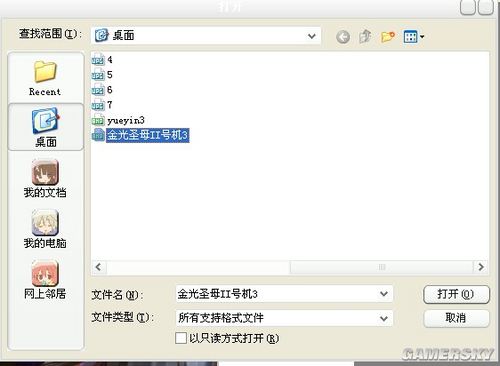
Task: Expand the 文件类型 dropdown arrow
Action: point(384,318)
